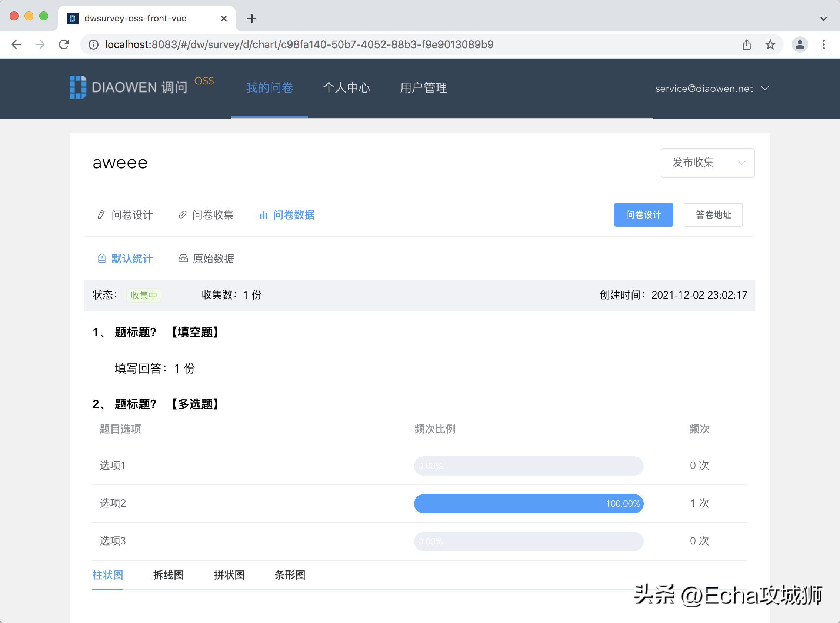Open the 发布收集 dropdown
The image size is (840, 623).
point(707,163)
